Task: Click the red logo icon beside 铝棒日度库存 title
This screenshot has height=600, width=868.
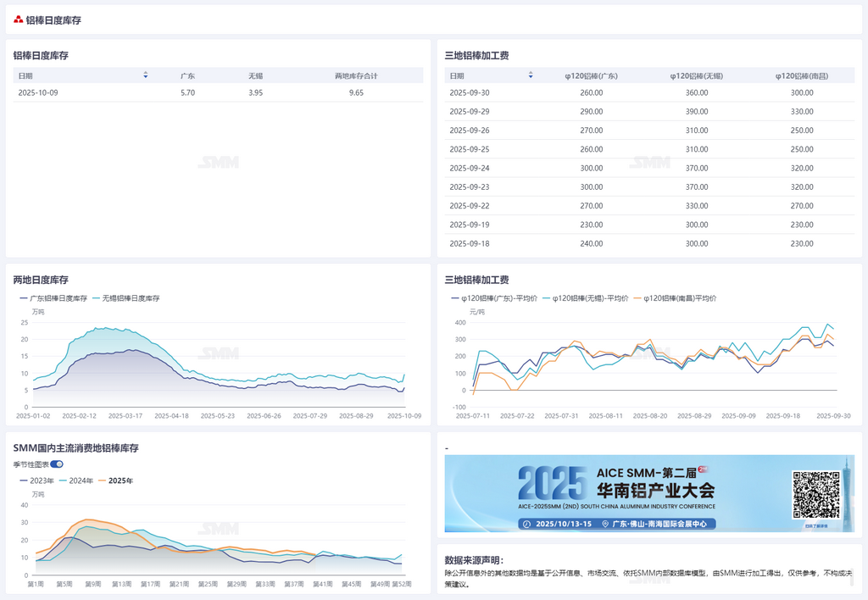Action: tap(18, 19)
